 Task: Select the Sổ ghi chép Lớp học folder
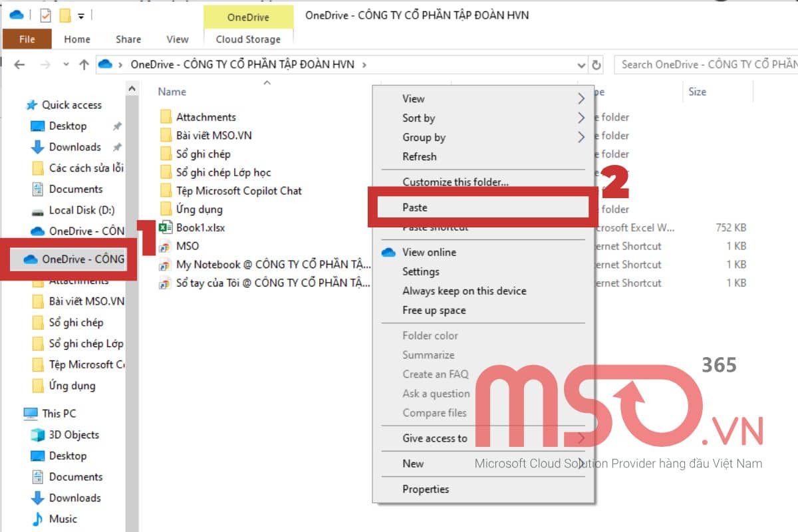(x=223, y=172)
